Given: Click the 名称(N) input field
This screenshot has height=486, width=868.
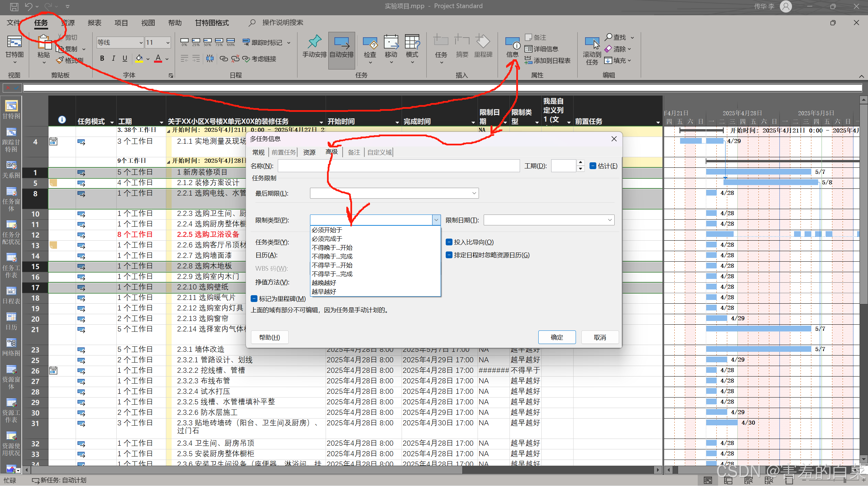Looking at the screenshot, I should pos(398,166).
